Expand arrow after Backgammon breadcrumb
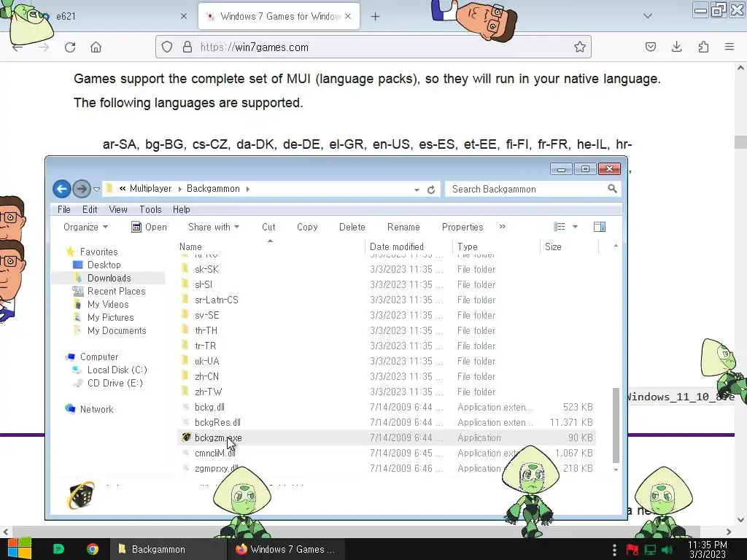 tap(248, 189)
